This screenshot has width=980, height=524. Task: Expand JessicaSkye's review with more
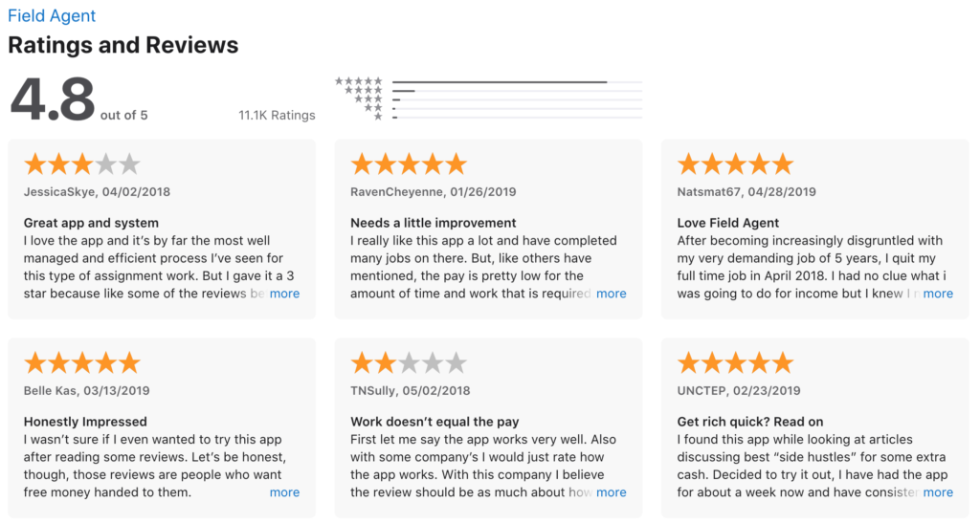click(x=284, y=294)
